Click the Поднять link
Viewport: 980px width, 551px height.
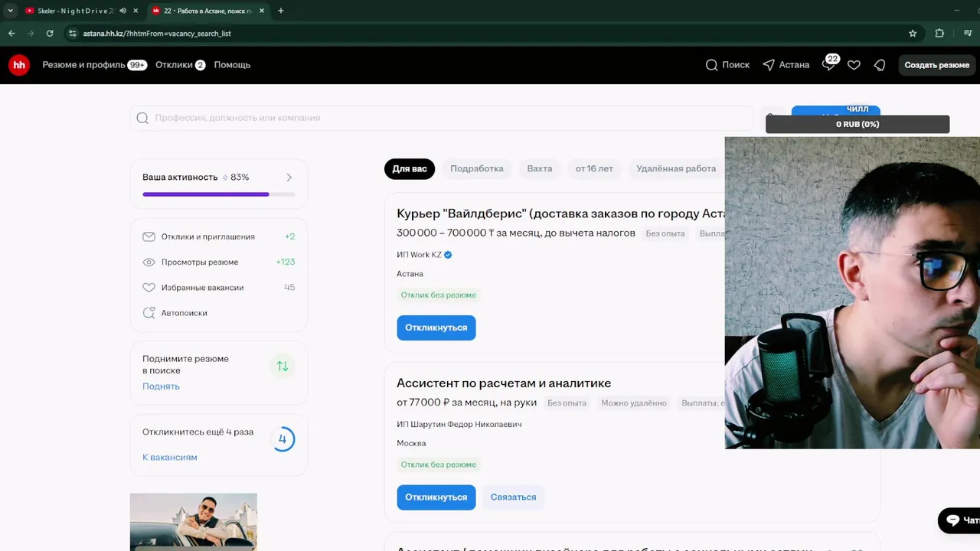[x=161, y=386]
